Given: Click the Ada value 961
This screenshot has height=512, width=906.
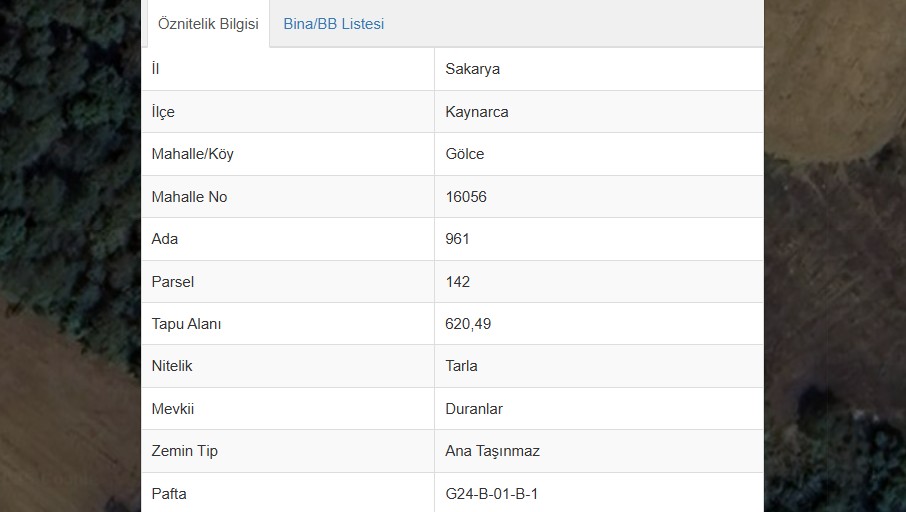Looking at the screenshot, I should 457,239.
